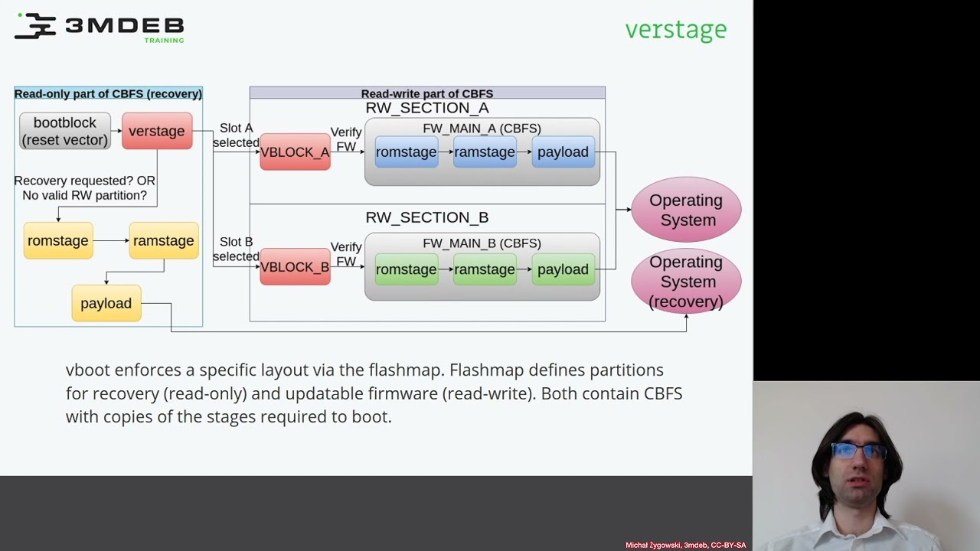980x551 pixels.
Task: Click the blue romstage box in FW_MAIN_A
Action: 407,152
